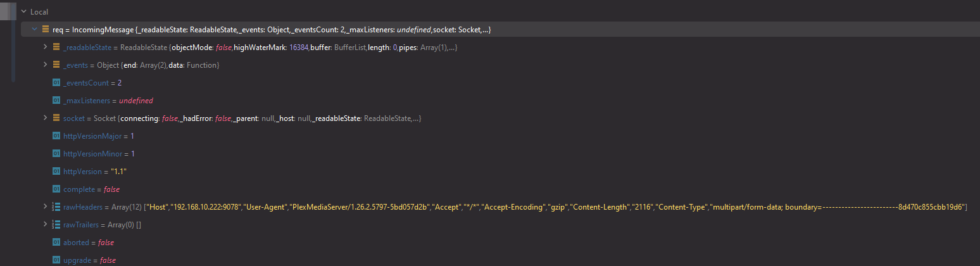This screenshot has width=980, height=266.
Task: Click the httpVersionMajor primitive icon
Action: (x=56, y=136)
